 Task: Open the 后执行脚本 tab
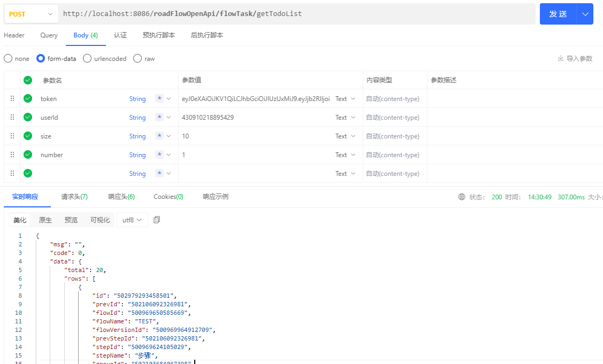207,35
